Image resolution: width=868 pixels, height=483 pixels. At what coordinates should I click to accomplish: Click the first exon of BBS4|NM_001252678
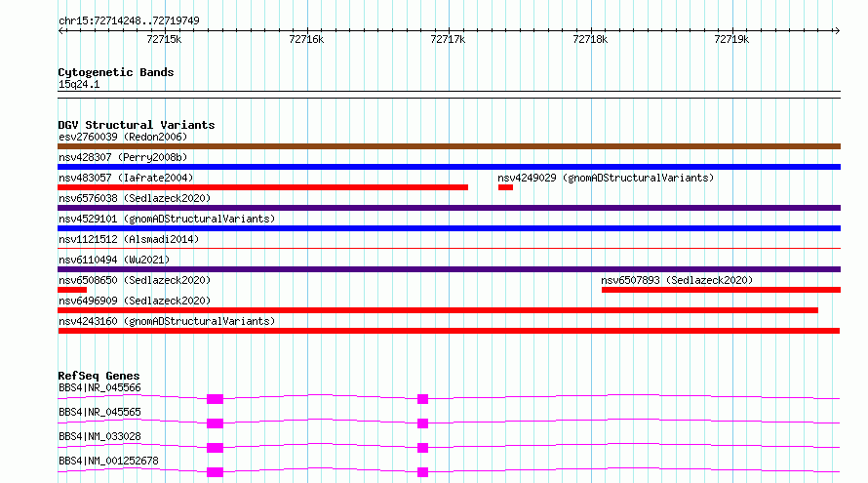pyautogui.click(x=215, y=472)
